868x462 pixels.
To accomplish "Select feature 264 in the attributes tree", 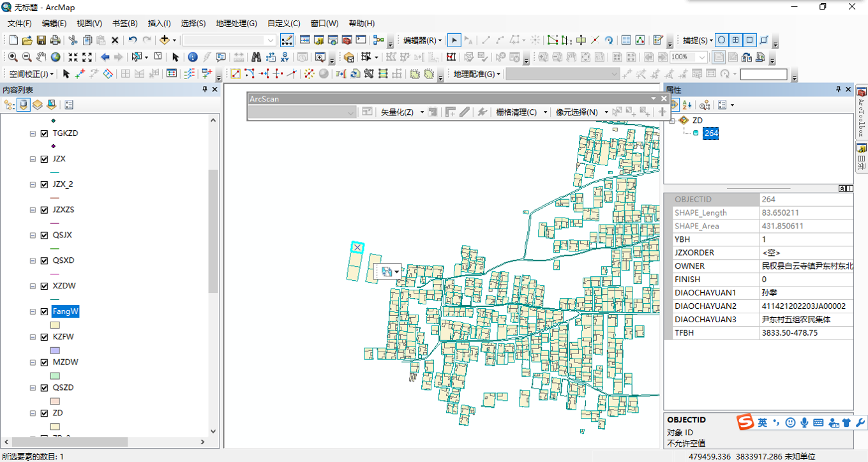I will [x=710, y=133].
